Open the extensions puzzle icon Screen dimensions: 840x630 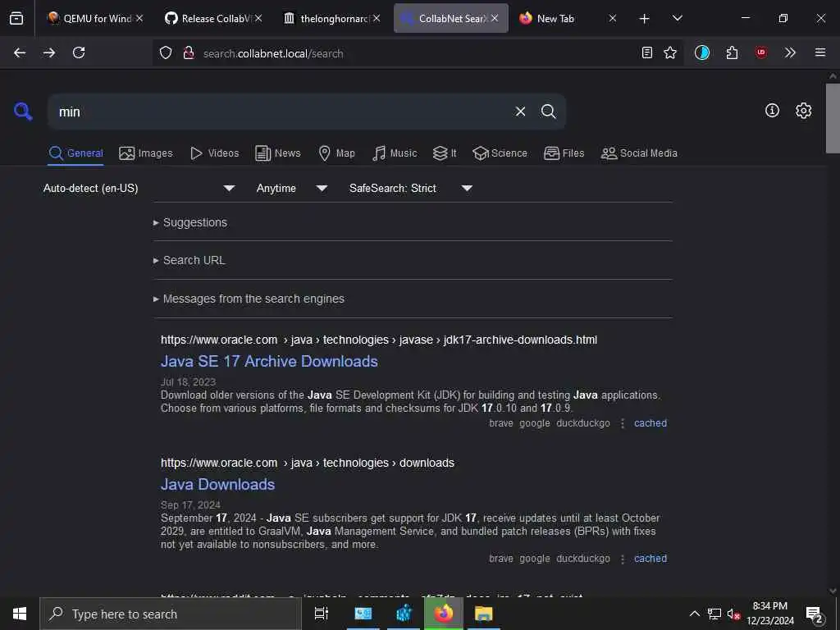(x=732, y=52)
